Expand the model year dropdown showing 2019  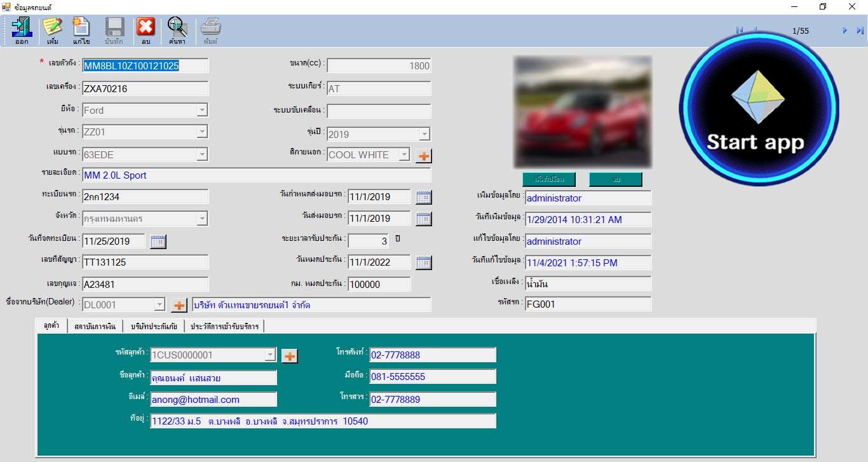coord(424,134)
